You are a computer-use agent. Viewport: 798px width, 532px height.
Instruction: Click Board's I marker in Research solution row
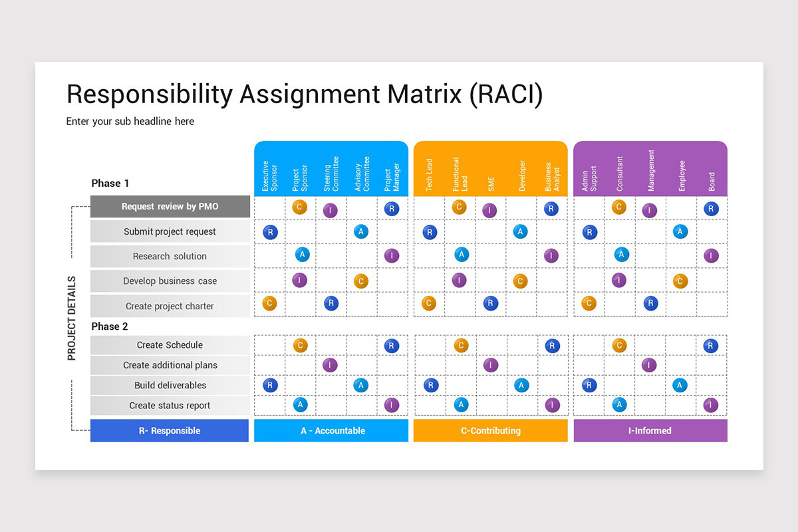[712, 255]
